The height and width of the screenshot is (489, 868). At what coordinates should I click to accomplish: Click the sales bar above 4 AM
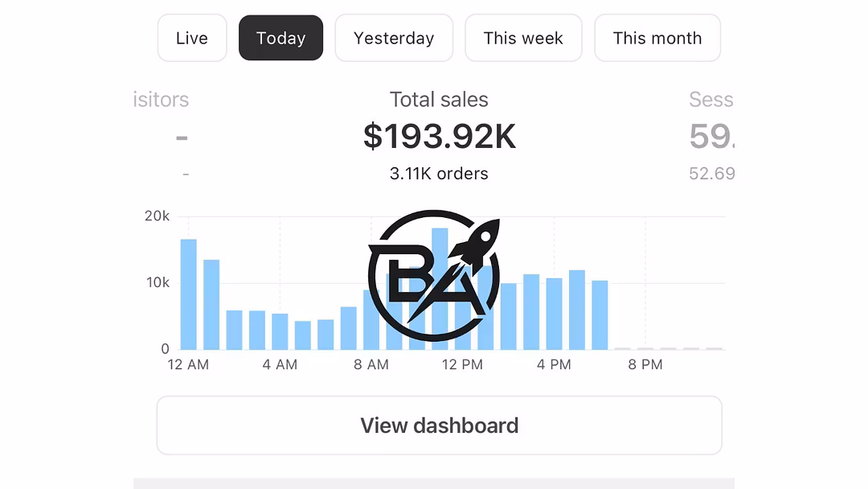[280, 331]
